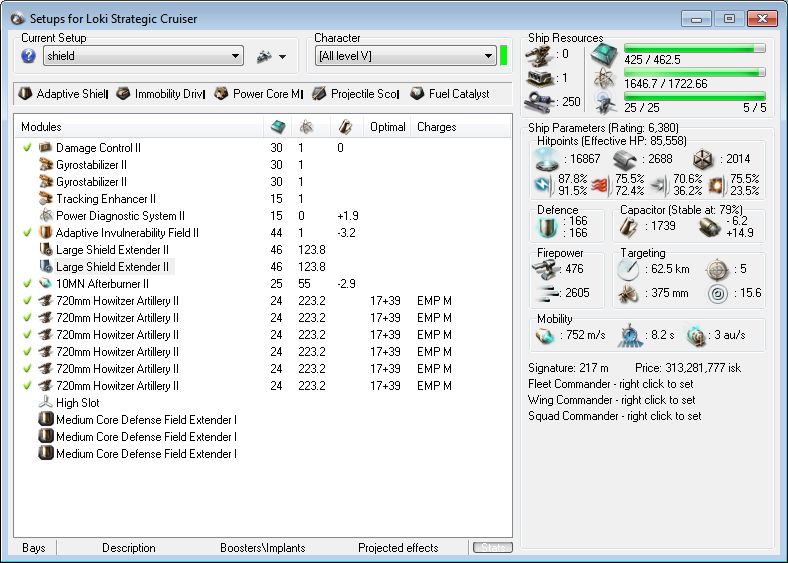Screen dimensions: 788x563
Task: Click the warp speed icon by 3 au/s
Action: (696, 336)
